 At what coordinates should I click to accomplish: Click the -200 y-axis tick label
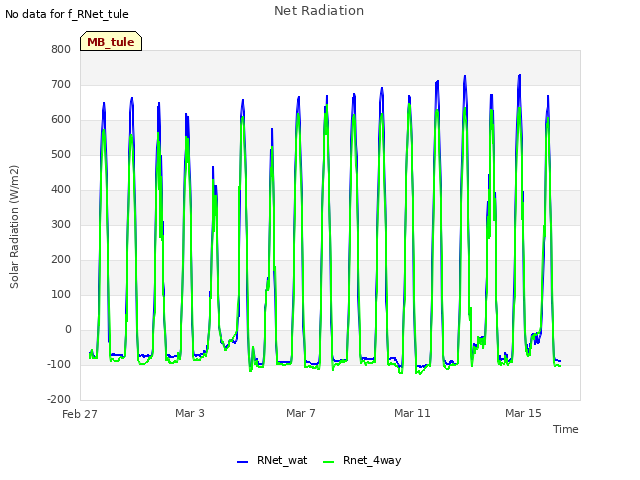(59, 399)
